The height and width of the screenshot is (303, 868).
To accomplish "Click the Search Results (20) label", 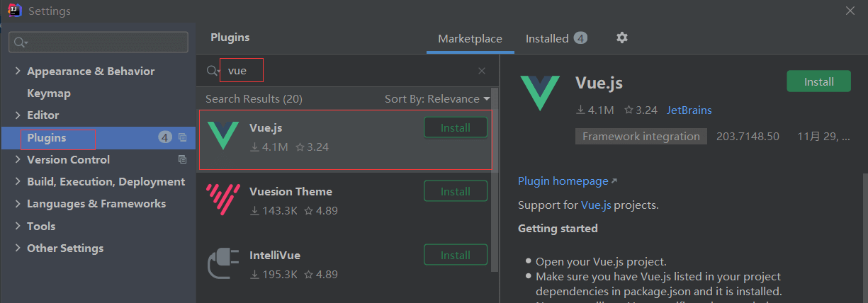I will click(x=254, y=99).
